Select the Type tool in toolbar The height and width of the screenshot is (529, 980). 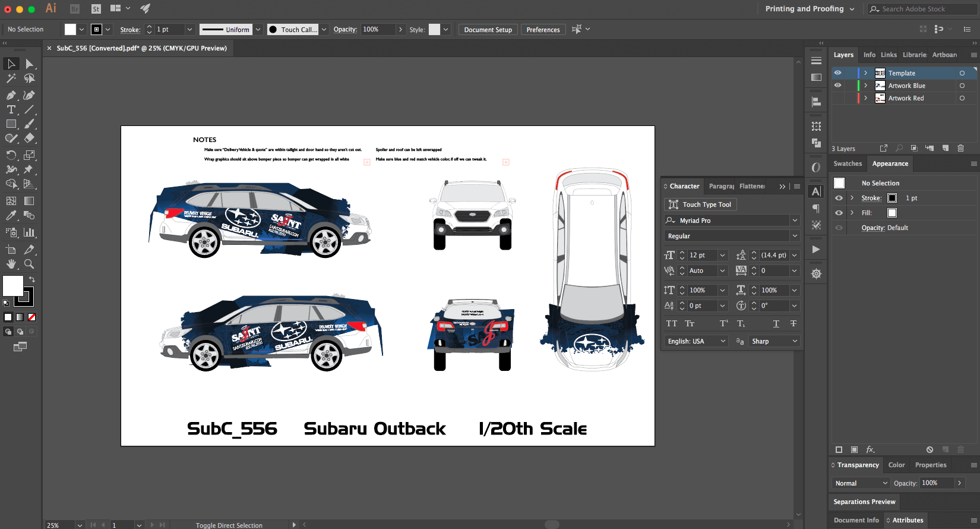(11, 109)
